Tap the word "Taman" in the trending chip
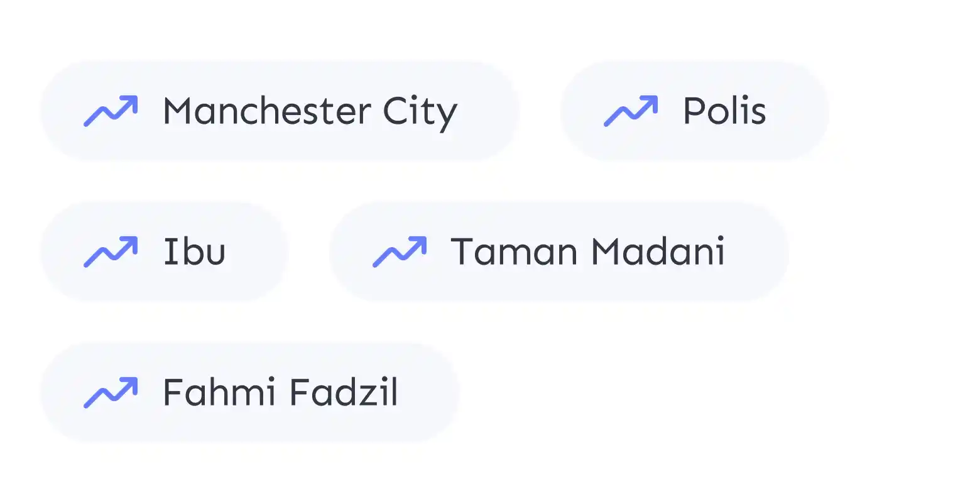 (514, 251)
